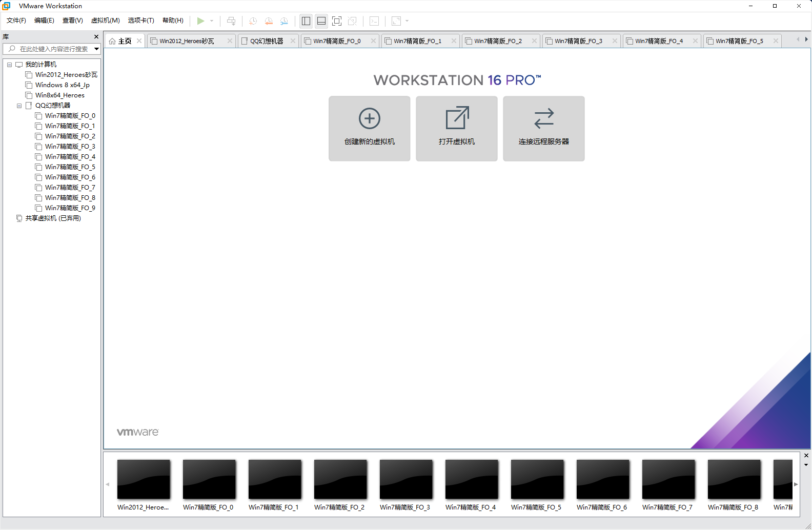
Task: Click the create new virtual machine tile
Action: [x=369, y=129]
